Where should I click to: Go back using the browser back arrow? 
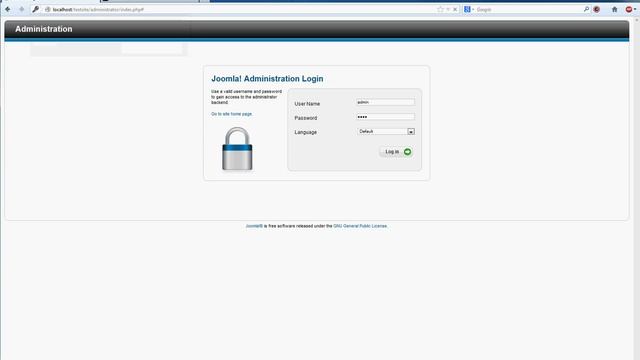coord(8,9)
